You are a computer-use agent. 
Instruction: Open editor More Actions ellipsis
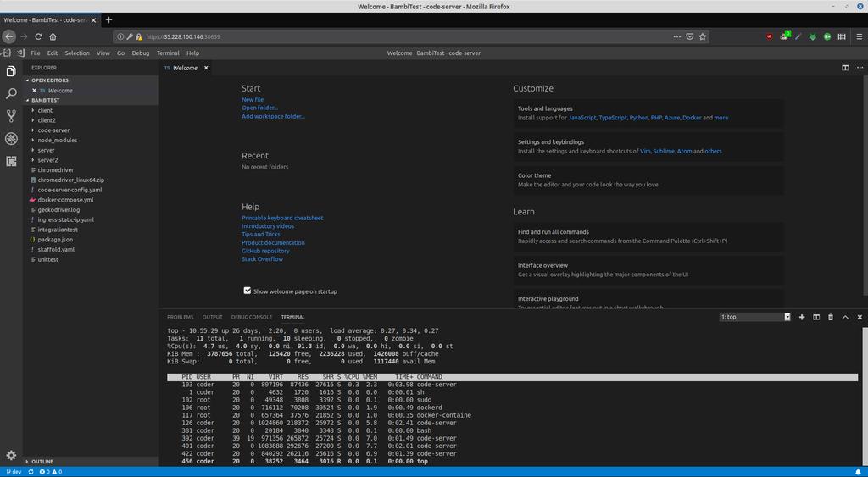click(860, 68)
